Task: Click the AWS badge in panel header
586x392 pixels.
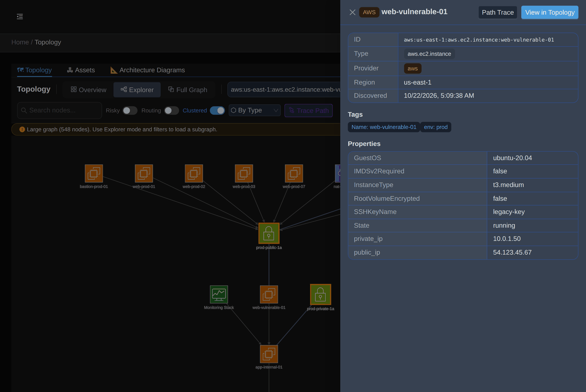Action: (369, 12)
